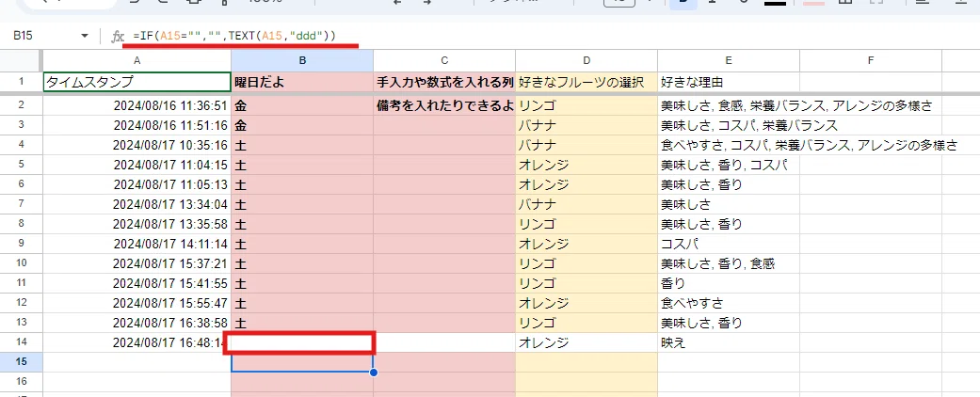Screen dimensions: 980x397
Task: Select row 8 header
Action: [22, 224]
